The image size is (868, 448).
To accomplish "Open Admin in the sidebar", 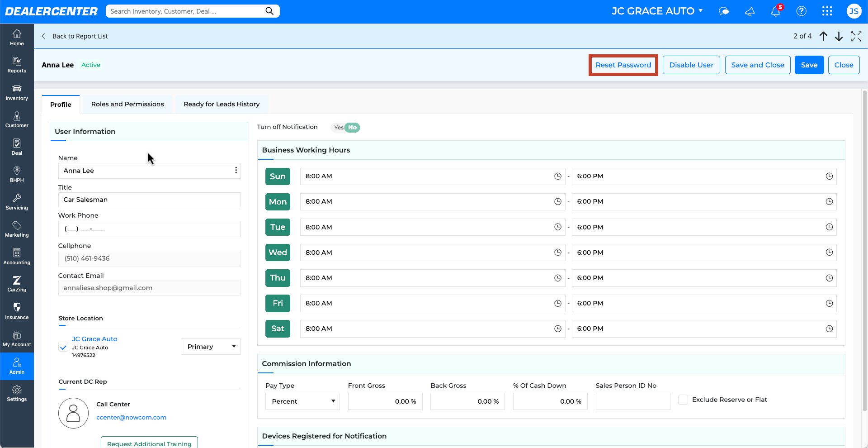I will pyautogui.click(x=17, y=366).
